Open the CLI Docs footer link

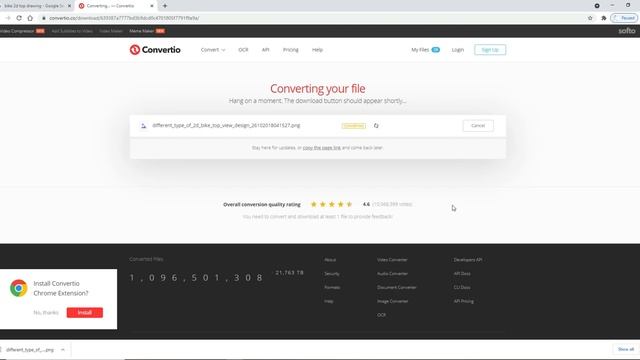pyautogui.click(x=462, y=287)
